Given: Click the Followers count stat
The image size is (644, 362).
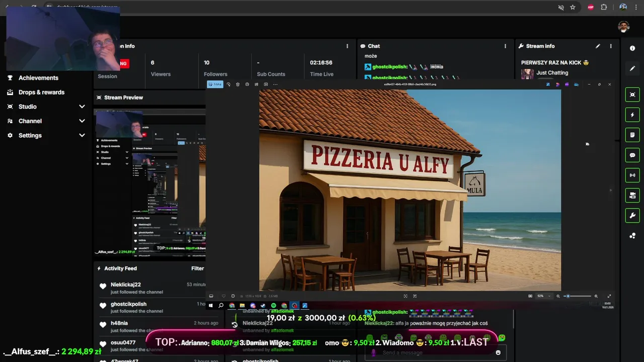Looking at the screenshot, I should tap(215, 68).
